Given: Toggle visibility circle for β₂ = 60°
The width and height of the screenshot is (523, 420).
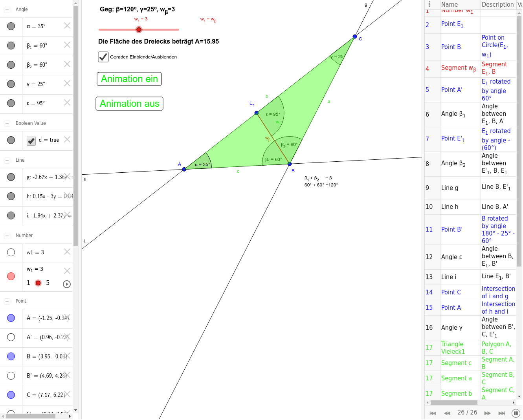Looking at the screenshot, I should coord(11,65).
